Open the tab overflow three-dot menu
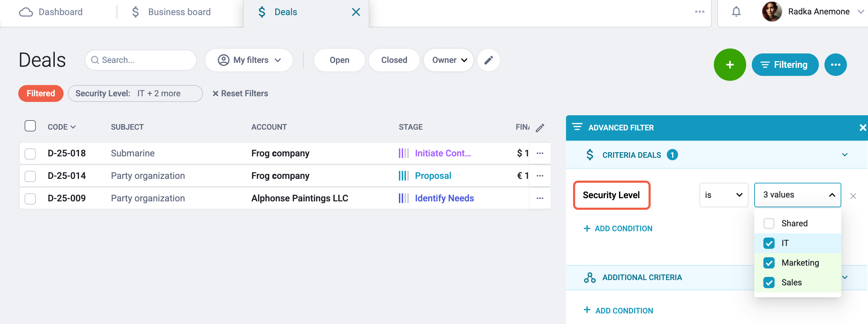The image size is (868, 324). (x=699, y=12)
